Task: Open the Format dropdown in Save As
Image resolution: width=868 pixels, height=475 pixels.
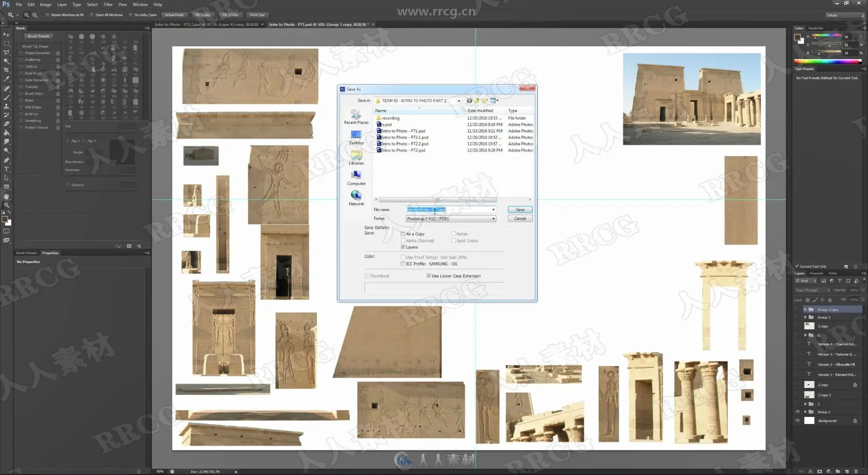Action: tap(493, 219)
